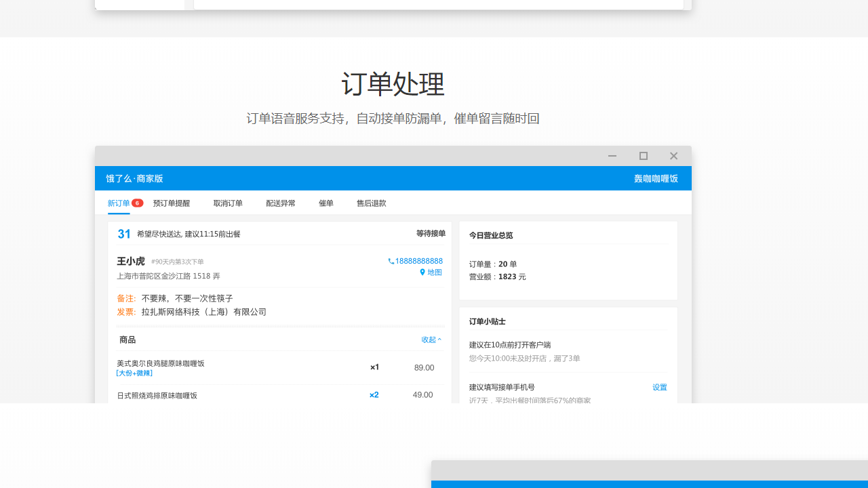Click the 设置 link in 订单小贴士
868x488 pixels.
point(659,387)
